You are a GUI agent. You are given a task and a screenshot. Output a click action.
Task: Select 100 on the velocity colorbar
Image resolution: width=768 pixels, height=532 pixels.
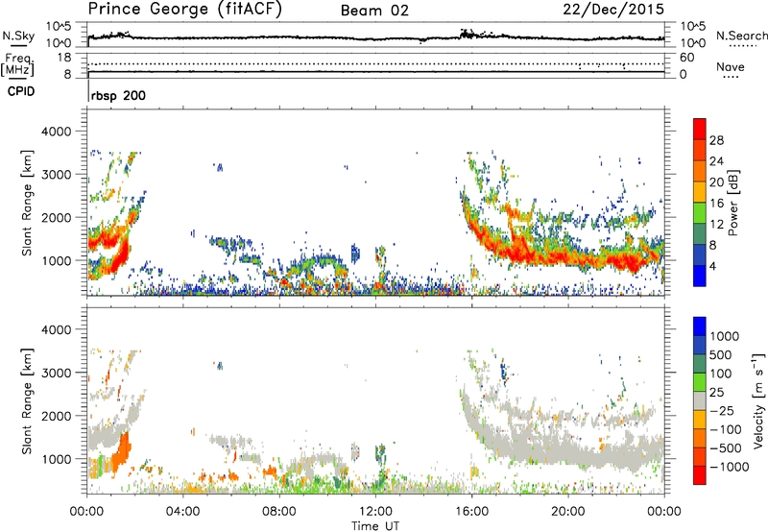click(x=721, y=374)
